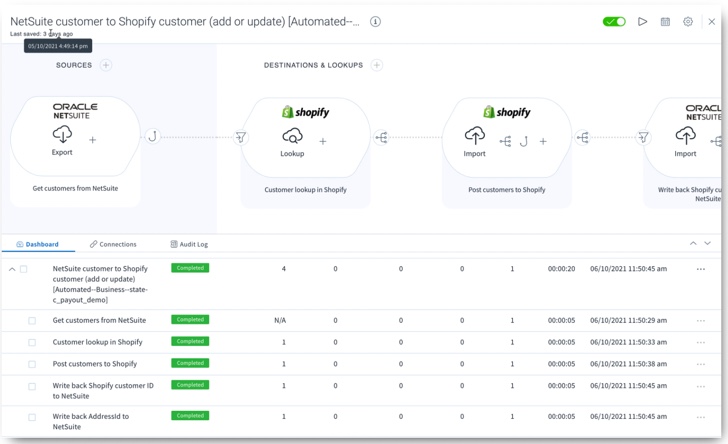
Task: Click timestamp 06/10/2021 11:50:38 am
Action: tap(628, 364)
